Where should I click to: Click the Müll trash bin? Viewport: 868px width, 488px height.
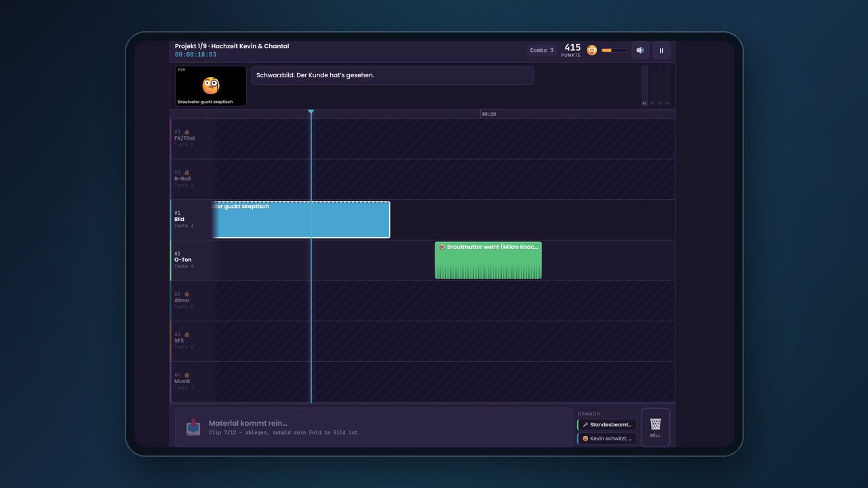coord(655,427)
